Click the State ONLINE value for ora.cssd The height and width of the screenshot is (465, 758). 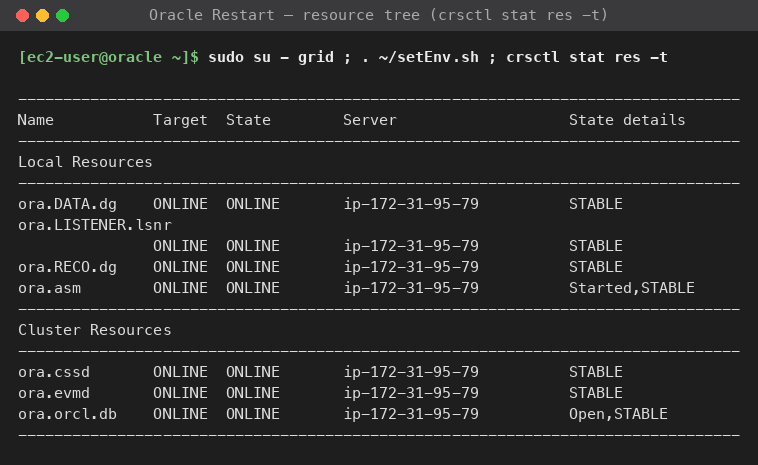click(253, 372)
